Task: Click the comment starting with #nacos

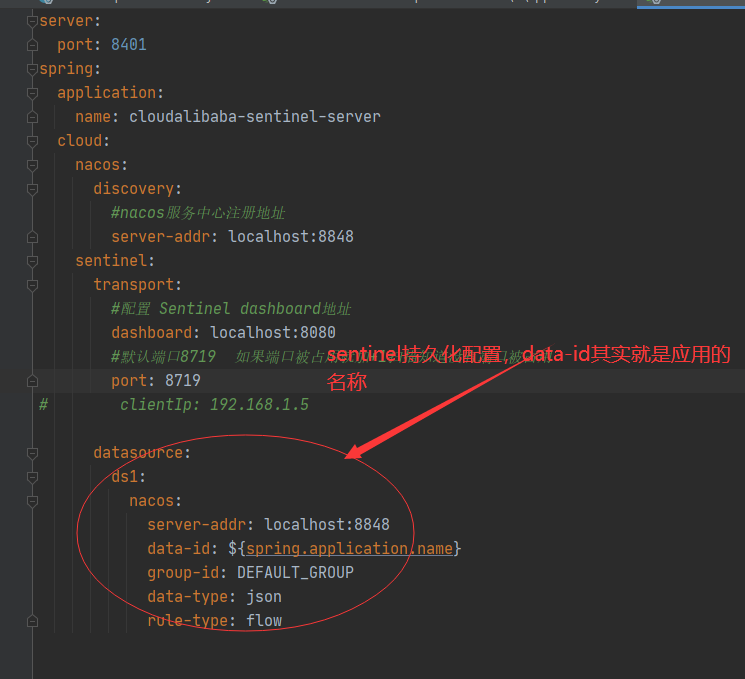Action: [198, 212]
